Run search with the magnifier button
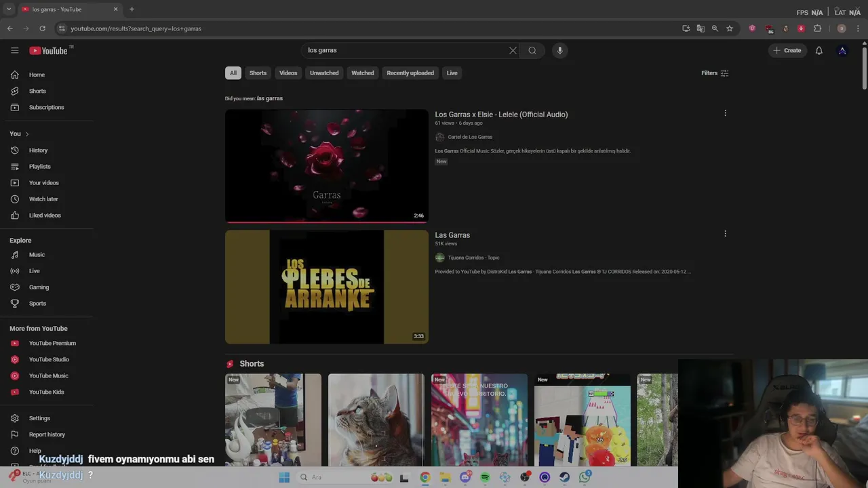The width and height of the screenshot is (868, 488). (532, 50)
